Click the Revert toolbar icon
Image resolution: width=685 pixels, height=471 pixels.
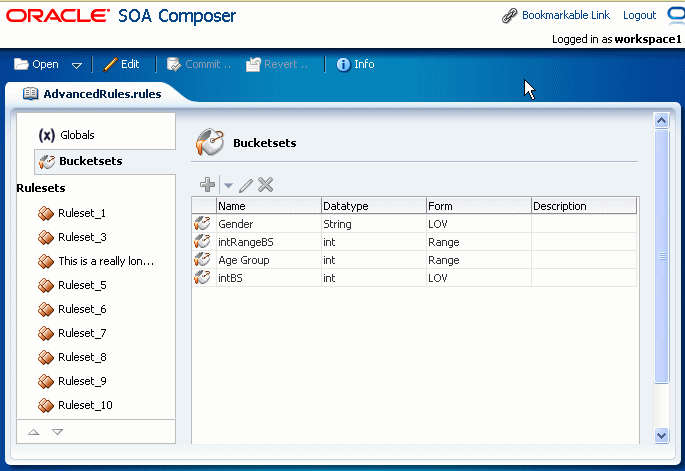pyautogui.click(x=253, y=65)
